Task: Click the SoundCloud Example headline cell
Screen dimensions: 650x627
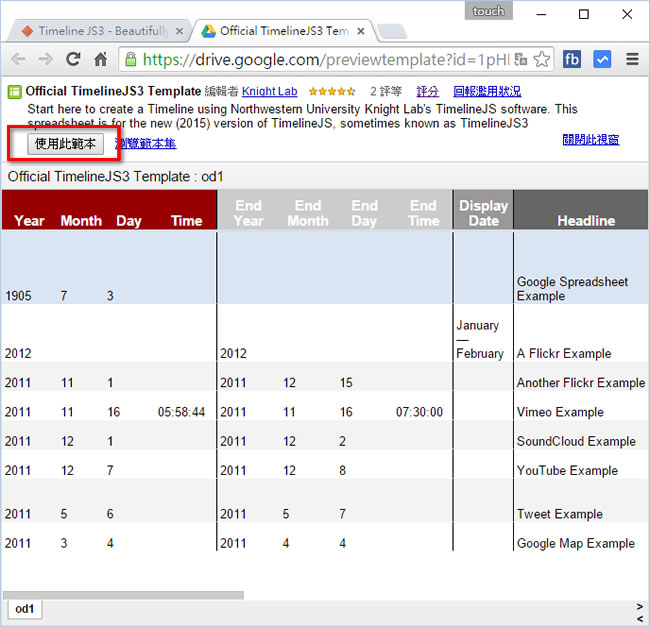Action: (x=576, y=441)
